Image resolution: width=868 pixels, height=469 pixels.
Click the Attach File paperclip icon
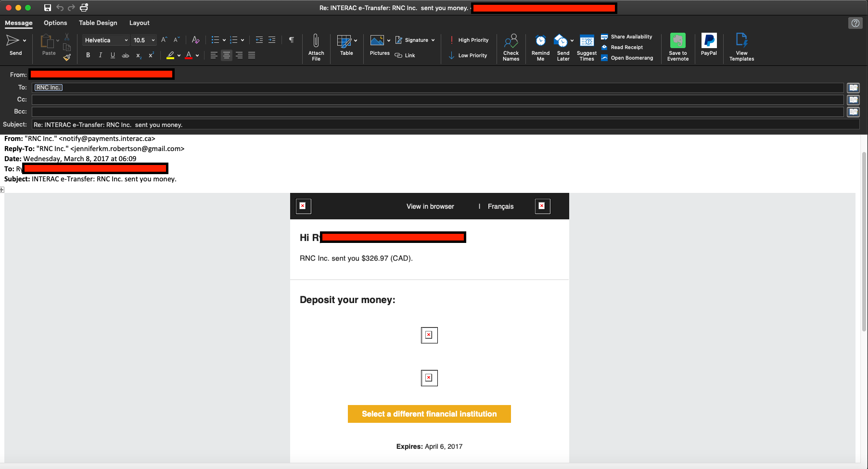(316, 41)
